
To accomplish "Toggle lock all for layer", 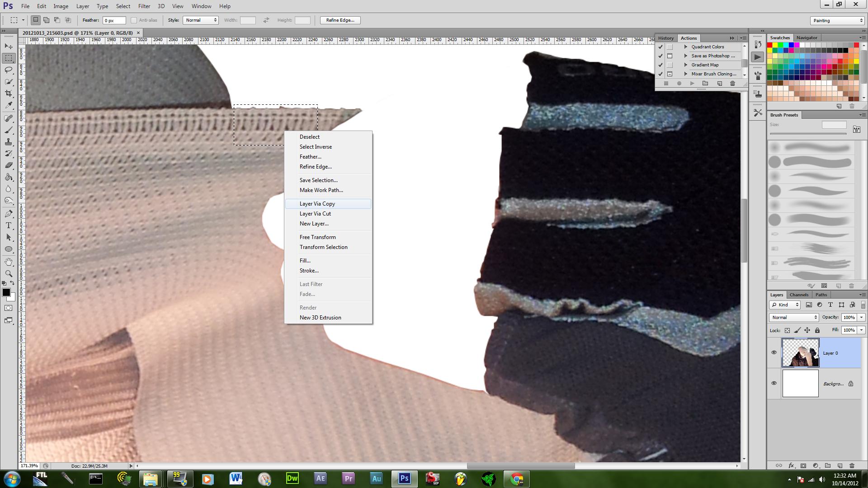I will pyautogui.click(x=817, y=330).
